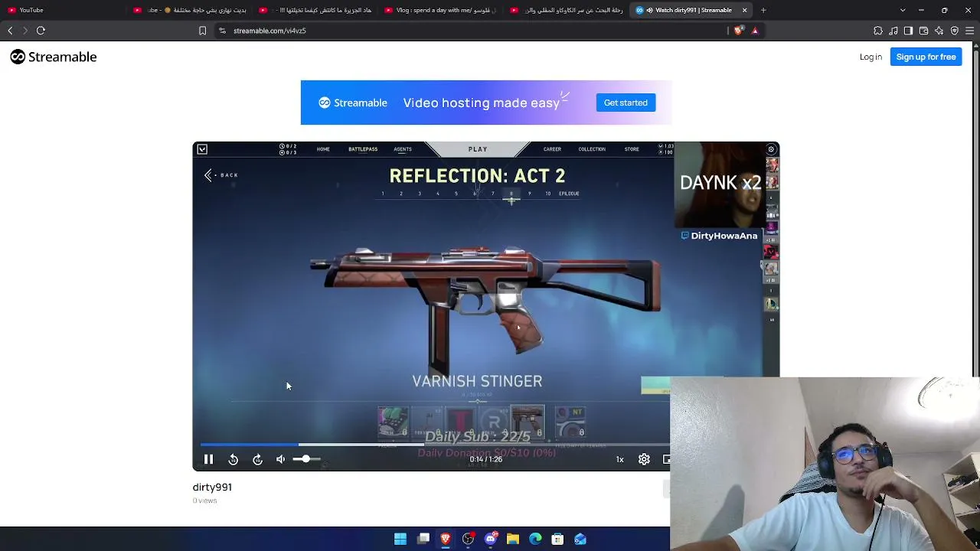Open the Mail app on the taskbar
Screen dimensions: 980x551
(x=580, y=540)
